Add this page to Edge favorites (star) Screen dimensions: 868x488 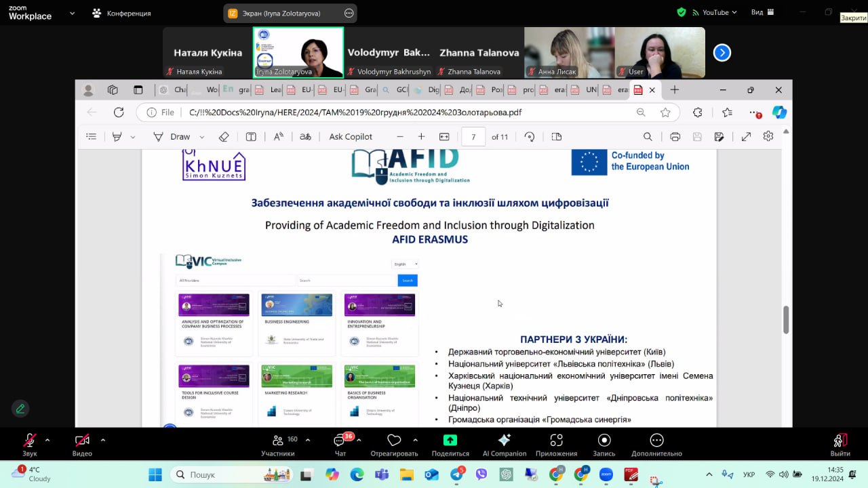pos(665,113)
